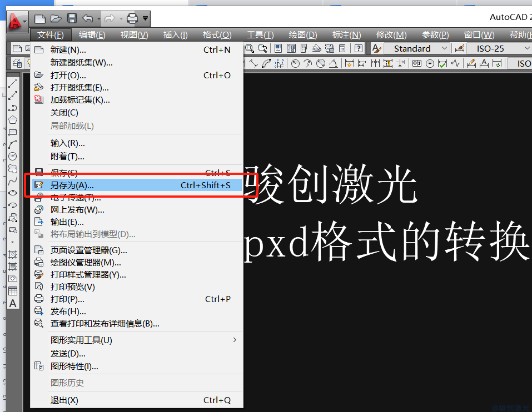
Task: Open the QuickCalc calculator icon
Action: 342,48
